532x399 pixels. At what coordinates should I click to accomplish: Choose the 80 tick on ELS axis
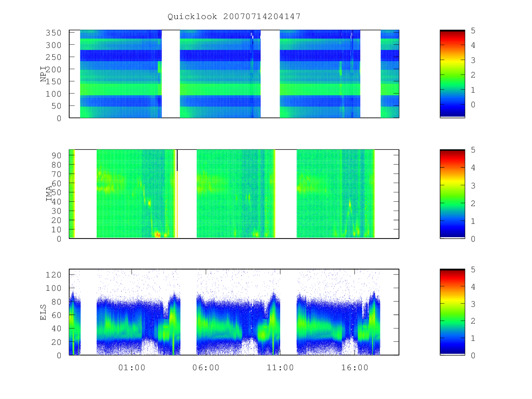(x=56, y=302)
